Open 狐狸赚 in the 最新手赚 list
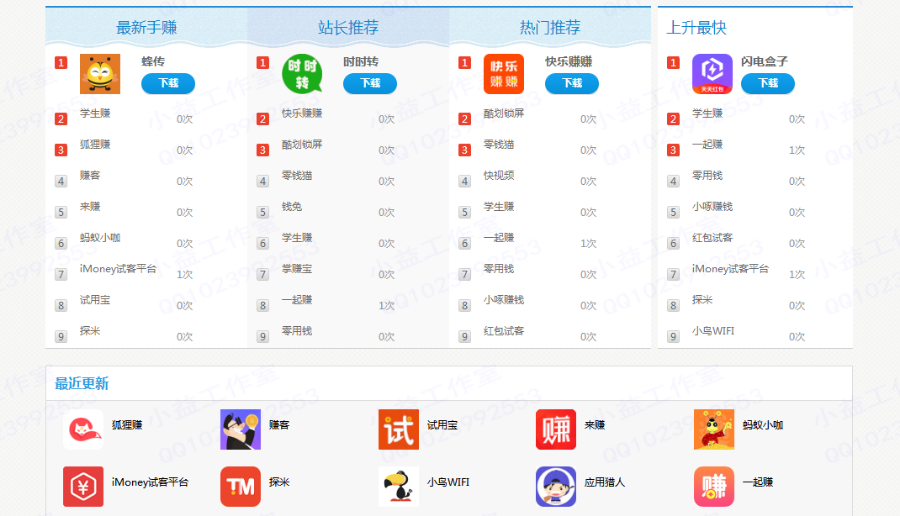900x516 pixels. tap(95, 145)
